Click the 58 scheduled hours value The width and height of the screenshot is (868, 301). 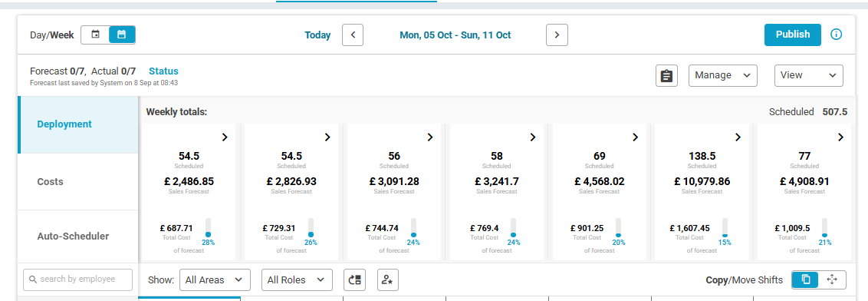click(x=497, y=157)
